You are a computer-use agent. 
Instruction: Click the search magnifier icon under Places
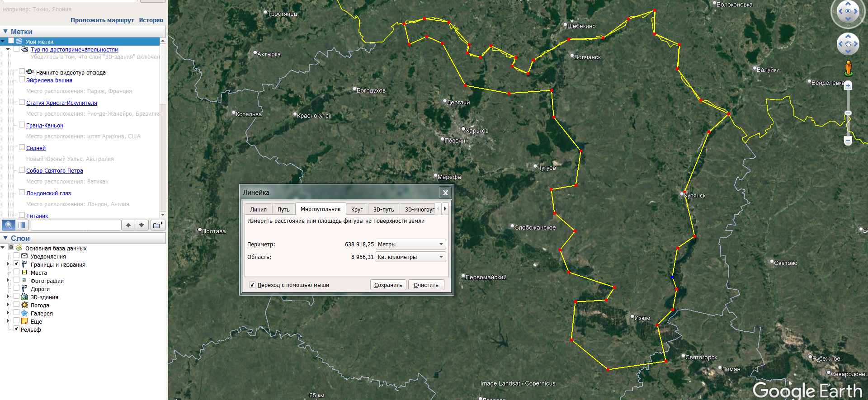point(9,225)
